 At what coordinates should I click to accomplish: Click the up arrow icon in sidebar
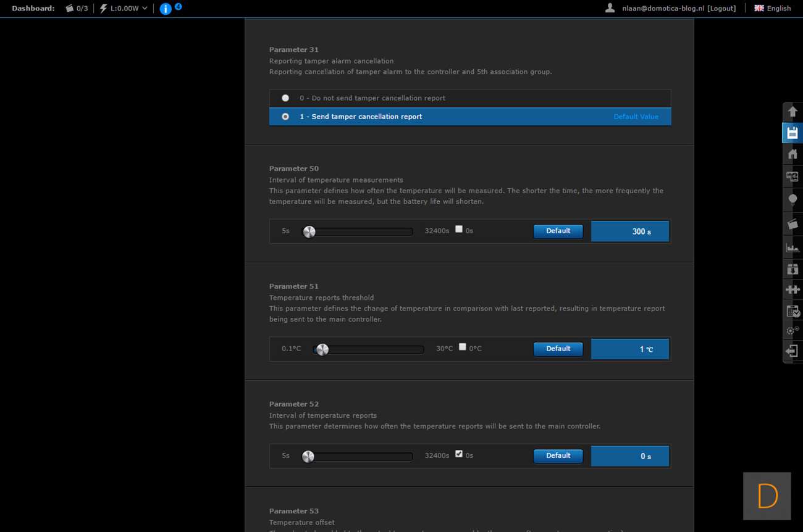coord(792,112)
